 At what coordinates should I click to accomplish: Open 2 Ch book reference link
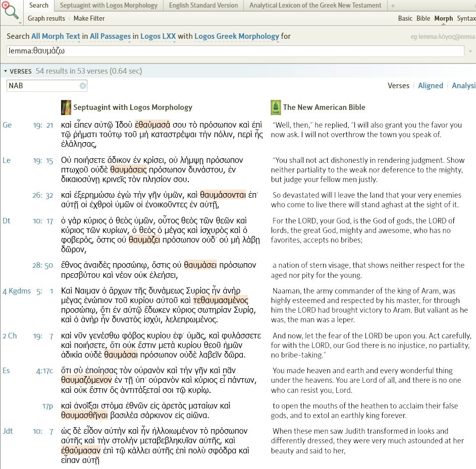tap(10, 336)
